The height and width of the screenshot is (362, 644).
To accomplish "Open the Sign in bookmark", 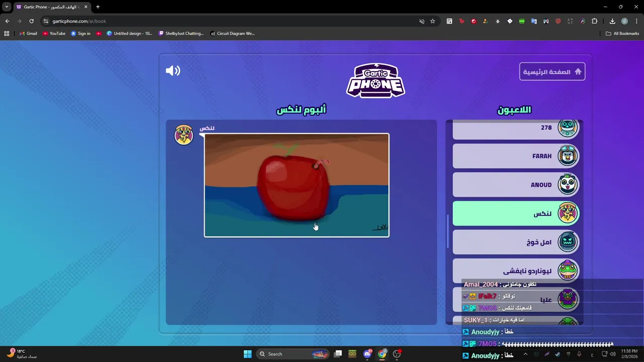I will coord(80,34).
